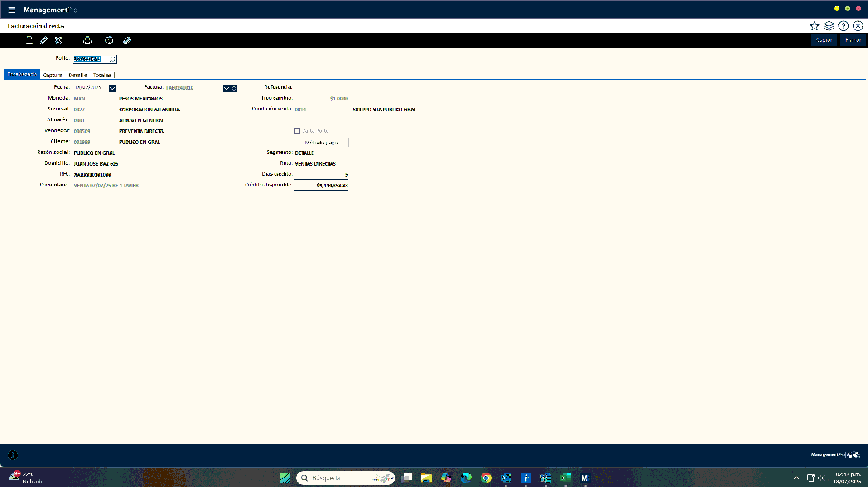Toggle the Carta Porte checkbox
The width and height of the screenshot is (868, 487).
point(297,131)
